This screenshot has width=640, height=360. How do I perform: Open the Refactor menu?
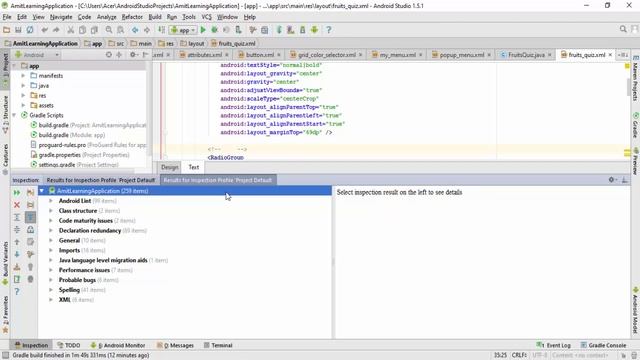tap(132, 17)
